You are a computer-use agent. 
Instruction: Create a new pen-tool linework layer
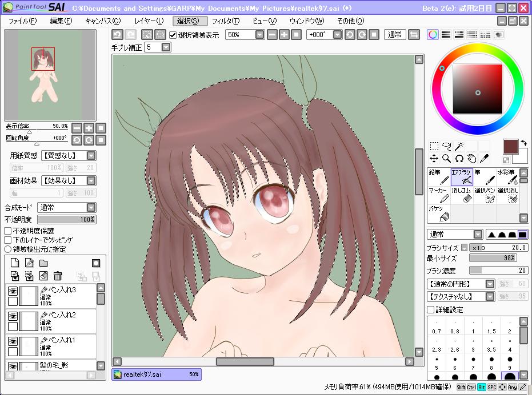(29, 263)
